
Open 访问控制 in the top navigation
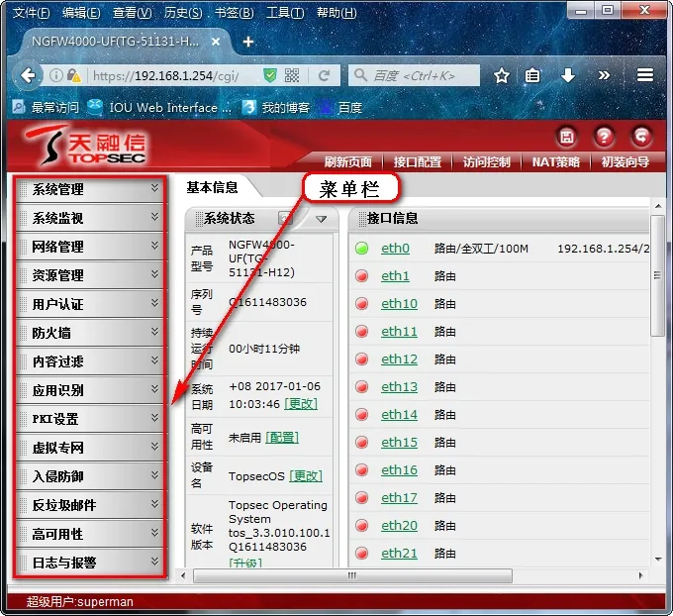click(487, 162)
